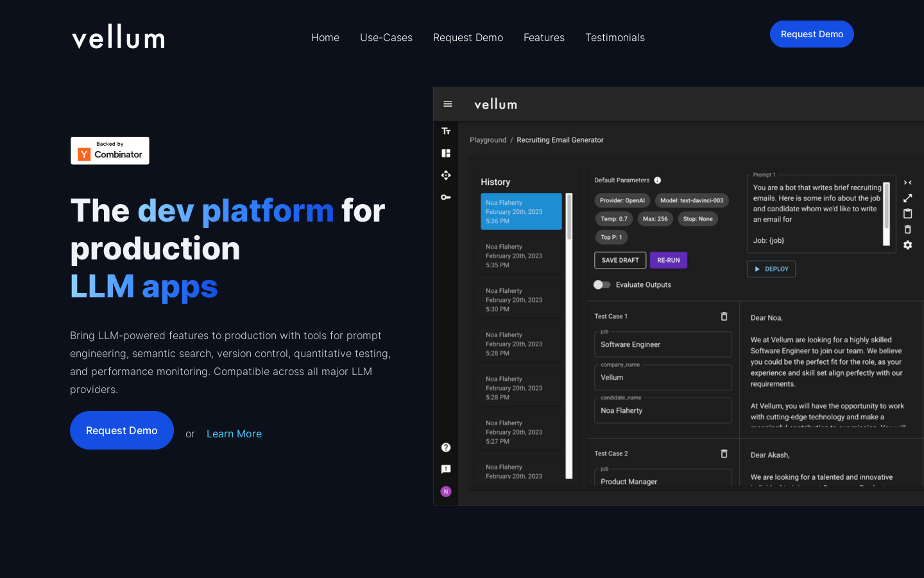Click the API key icon in the sidebar

[x=446, y=197]
